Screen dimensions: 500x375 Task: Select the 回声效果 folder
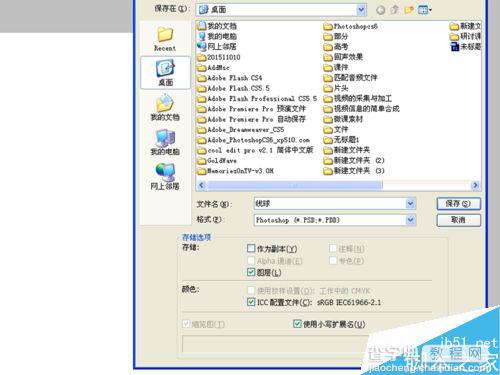343,57
